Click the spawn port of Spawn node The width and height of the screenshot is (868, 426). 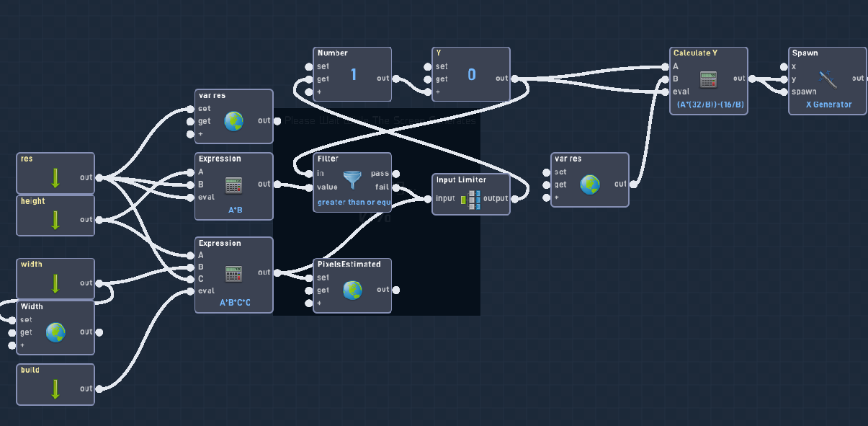point(784,92)
